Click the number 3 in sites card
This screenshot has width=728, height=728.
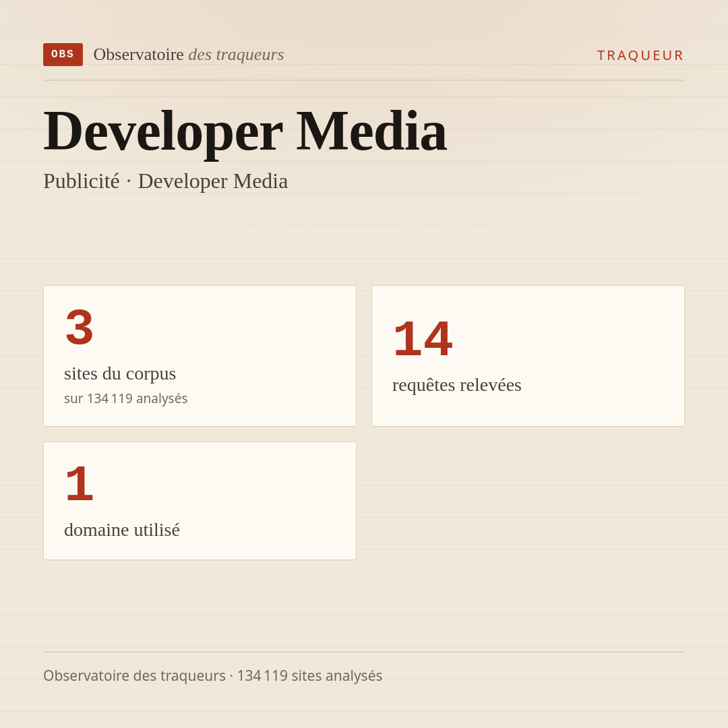[80, 328]
